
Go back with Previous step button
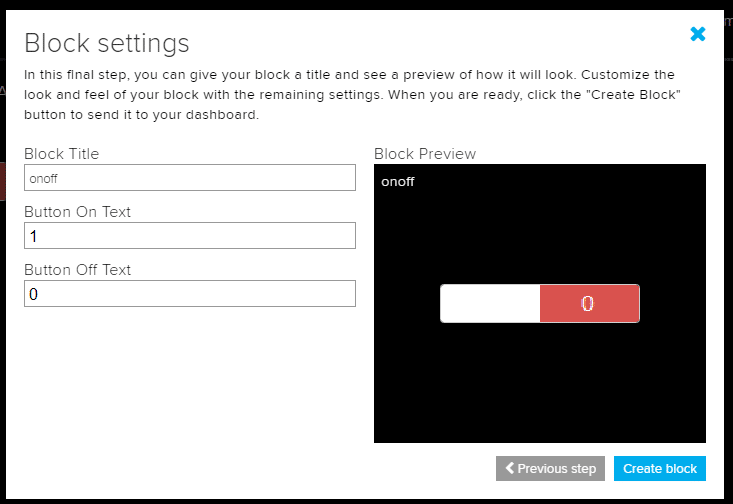click(x=550, y=468)
